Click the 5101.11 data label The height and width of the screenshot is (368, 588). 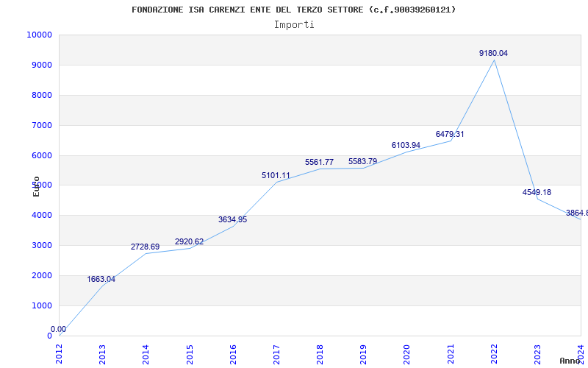(276, 175)
